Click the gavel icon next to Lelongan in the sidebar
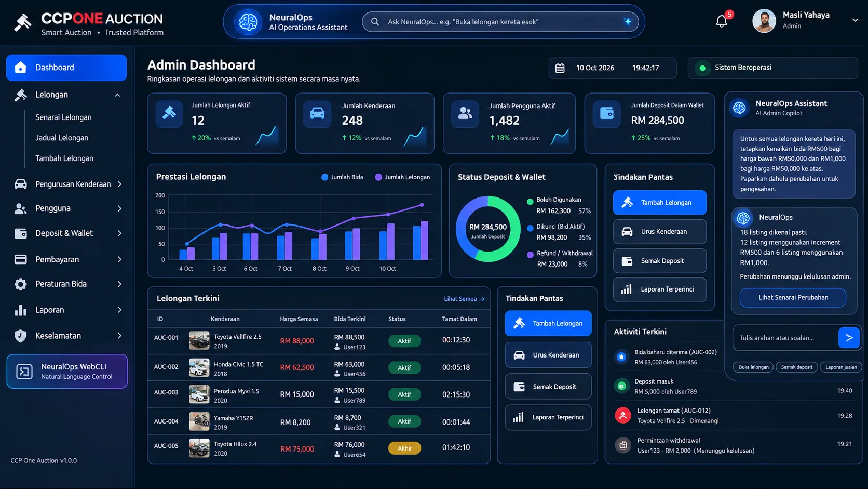This screenshot has height=489, width=868. [x=21, y=95]
